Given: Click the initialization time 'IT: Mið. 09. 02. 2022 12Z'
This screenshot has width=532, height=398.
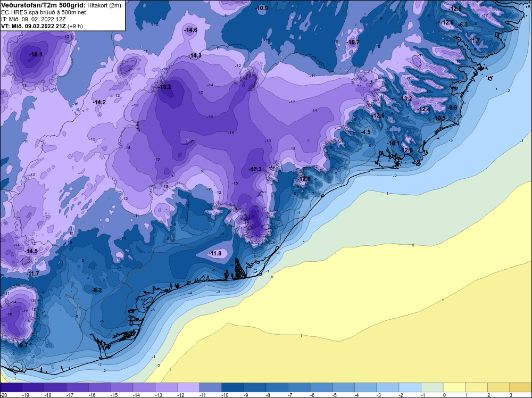Looking at the screenshot, I should coord(35,19).
